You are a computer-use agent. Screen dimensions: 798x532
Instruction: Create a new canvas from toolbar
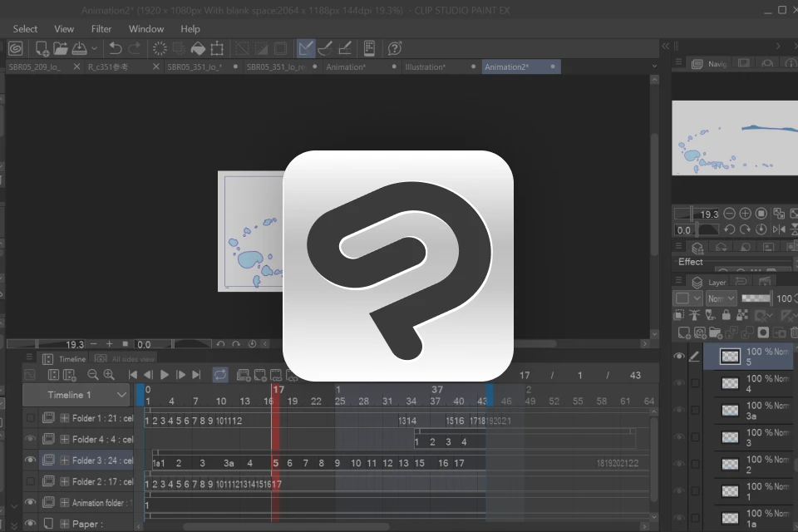(42, 48)
